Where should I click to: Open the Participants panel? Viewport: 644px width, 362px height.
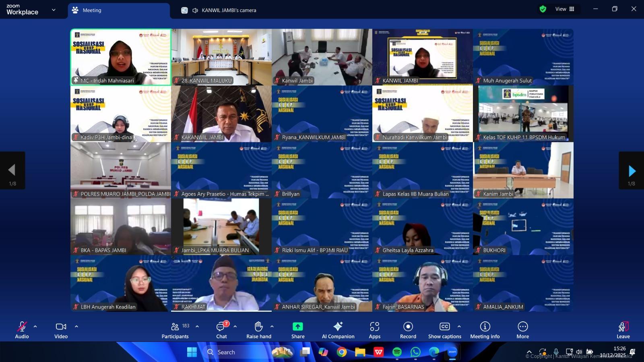coord(175,330)
